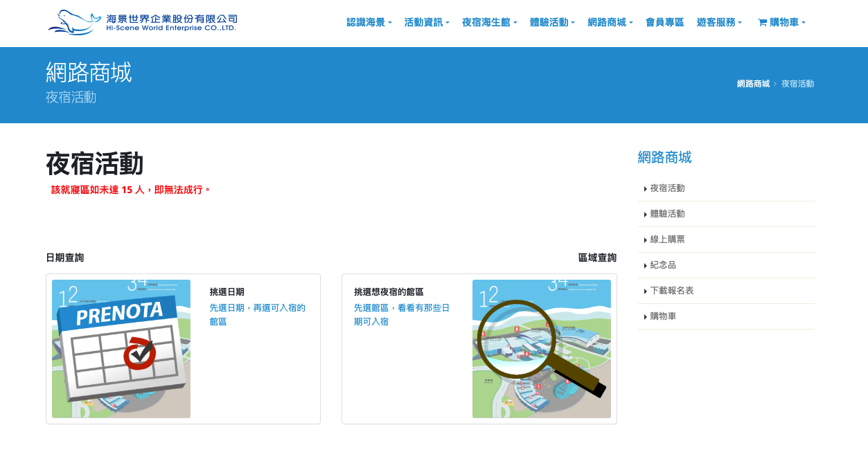The image size is (868, 450).
Task: Go to 會員專區 member area
Action: tap(664, 23)
